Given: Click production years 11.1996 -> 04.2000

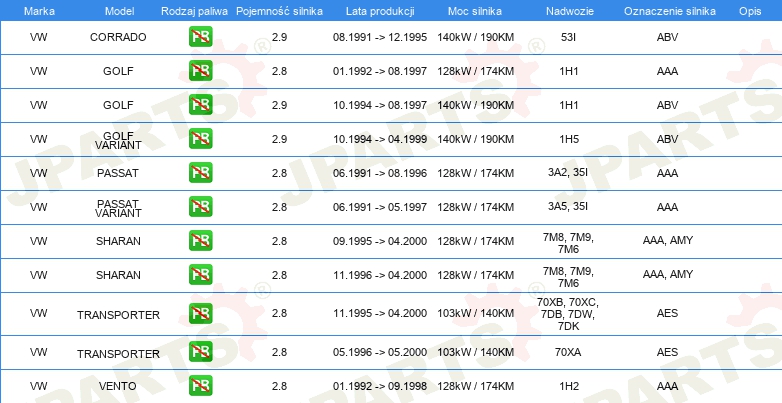Looking at the screenshot, I should 380,275.
